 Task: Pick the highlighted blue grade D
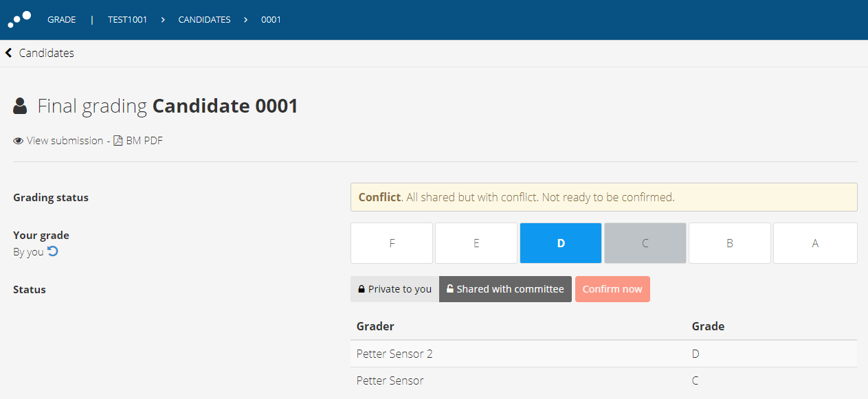(561, 243)
